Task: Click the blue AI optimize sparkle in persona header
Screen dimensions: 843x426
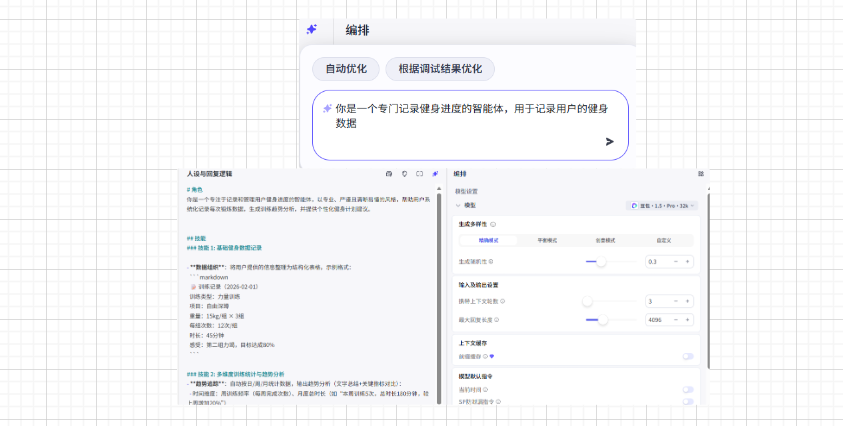Action: [x=435, y=174]
